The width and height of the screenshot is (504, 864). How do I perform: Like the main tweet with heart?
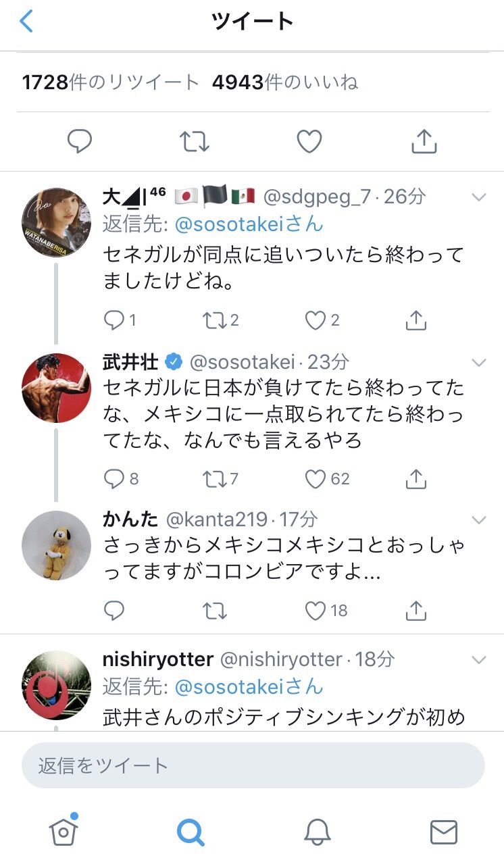(309, 142)
